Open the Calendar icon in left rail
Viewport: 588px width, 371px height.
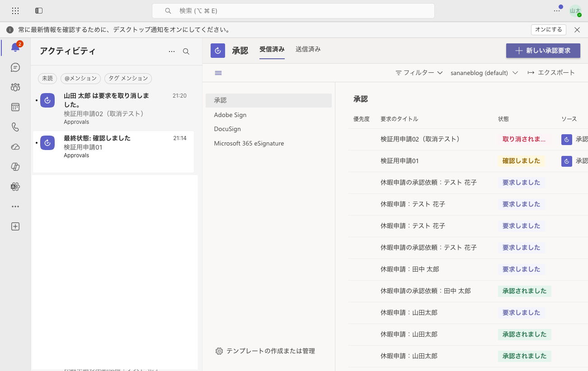coord(15,107)
